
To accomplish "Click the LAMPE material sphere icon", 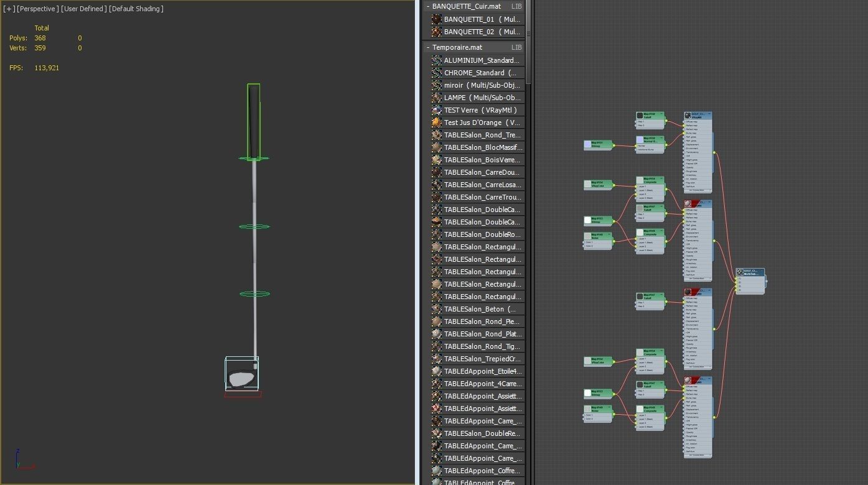I will (x=437, y=98).
